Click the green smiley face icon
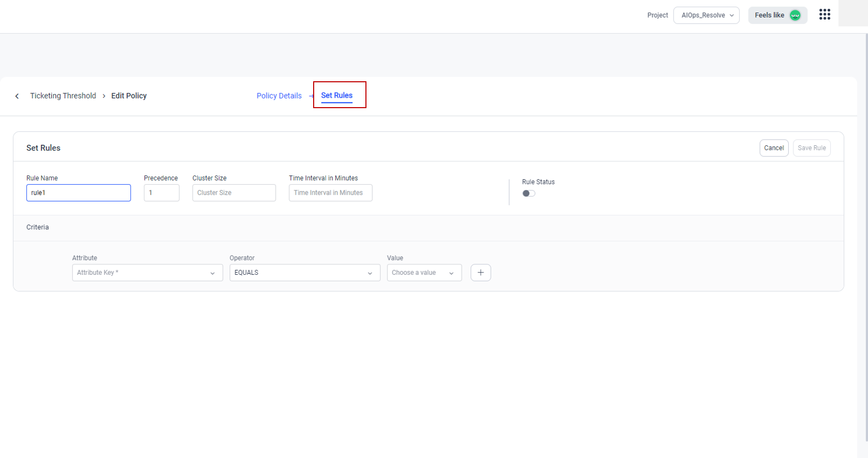This screenshot has height=458, width=868. [x=795, y=16]
